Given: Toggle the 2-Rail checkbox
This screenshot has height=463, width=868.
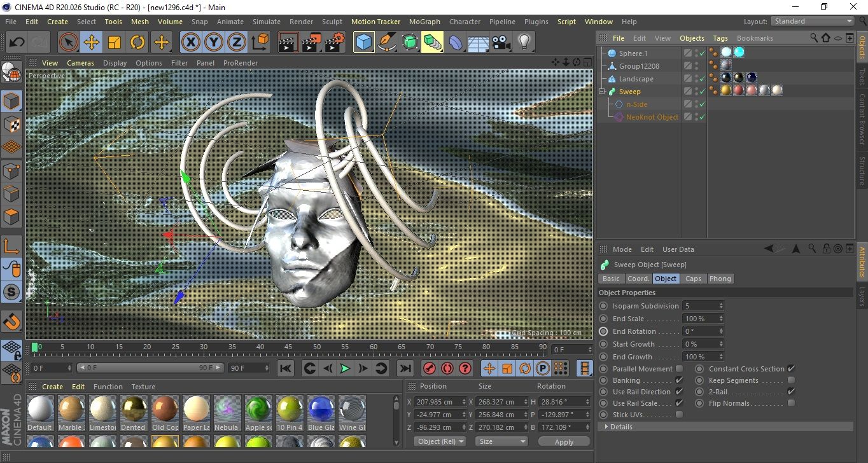Looking at the screenshot, I should pos(791,392).
